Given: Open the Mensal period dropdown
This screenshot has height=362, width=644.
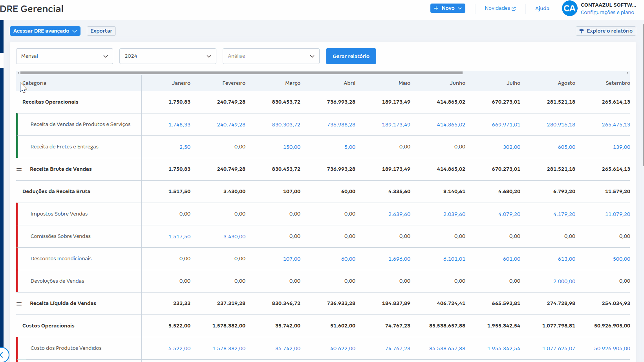Looking at the screenshot, I should pyautogui.click(x=64, y=56).
